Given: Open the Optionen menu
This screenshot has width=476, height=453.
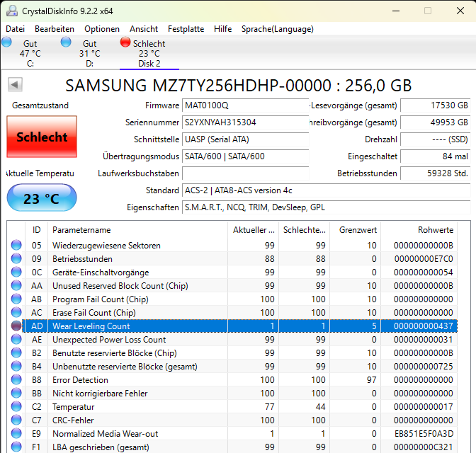Looking at the screenshot, I should click(x=102, y=29).
